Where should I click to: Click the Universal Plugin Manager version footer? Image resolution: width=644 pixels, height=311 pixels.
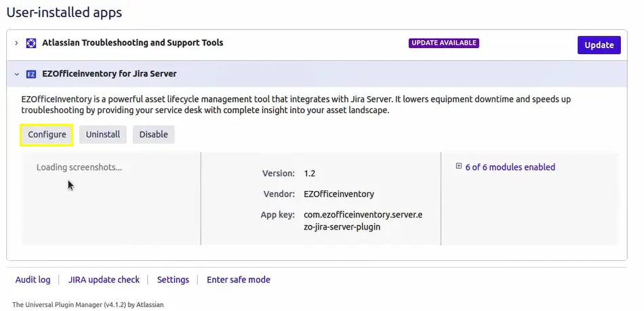point(88,305)
